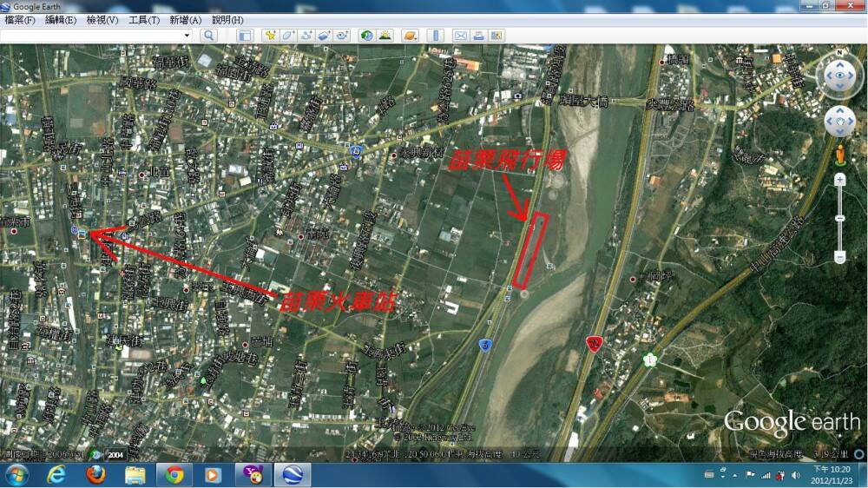Screen dimensions: 868x488
Task: Click the orange Street View pegman
Action: tap(839, 156)
